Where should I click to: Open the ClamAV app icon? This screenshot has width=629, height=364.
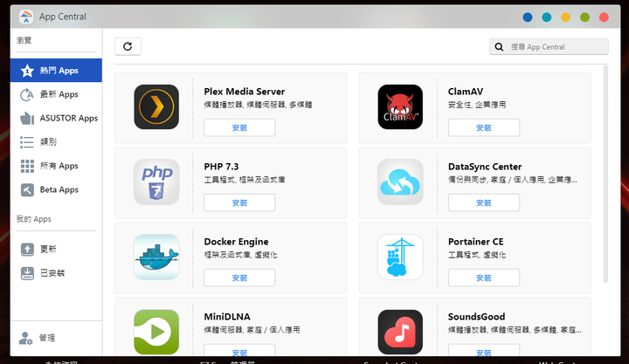coord(400,106)
